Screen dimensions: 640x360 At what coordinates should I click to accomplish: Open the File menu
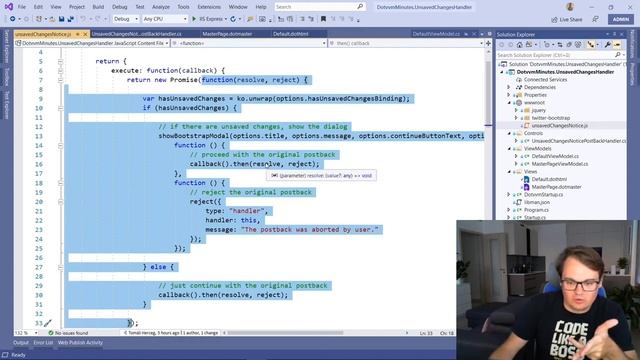22,7
